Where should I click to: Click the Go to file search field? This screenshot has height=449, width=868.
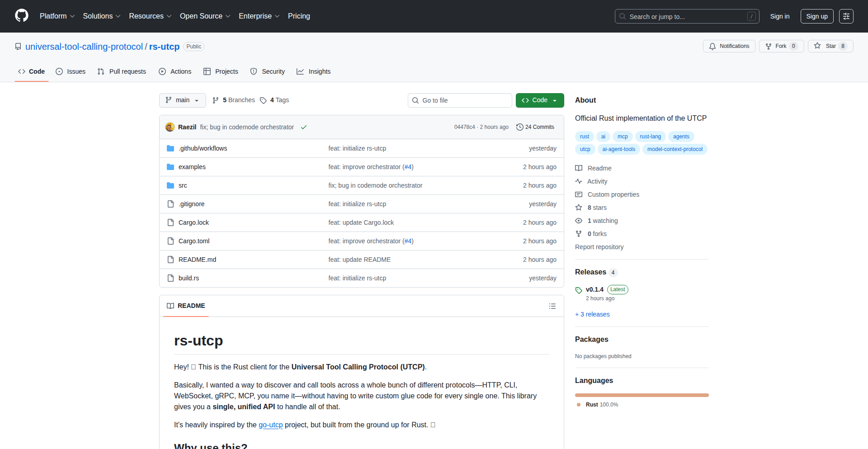pyautogui.click(x=459, y=100)
